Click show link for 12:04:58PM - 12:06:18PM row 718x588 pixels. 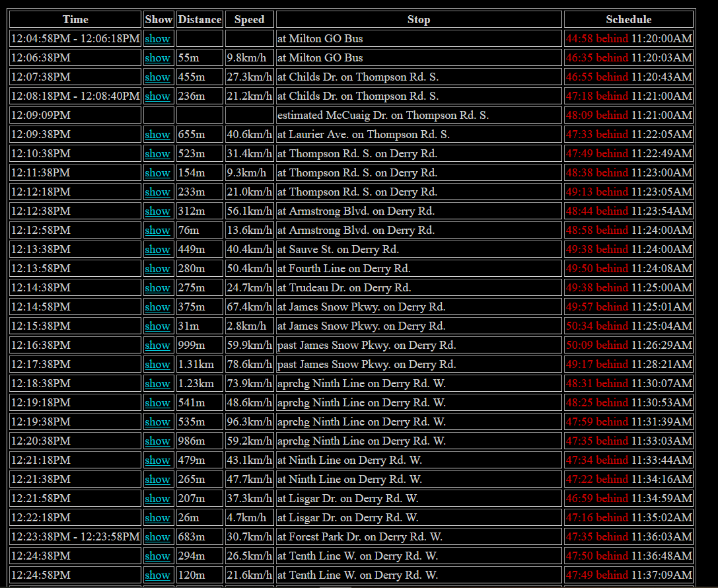pos(157,39)
